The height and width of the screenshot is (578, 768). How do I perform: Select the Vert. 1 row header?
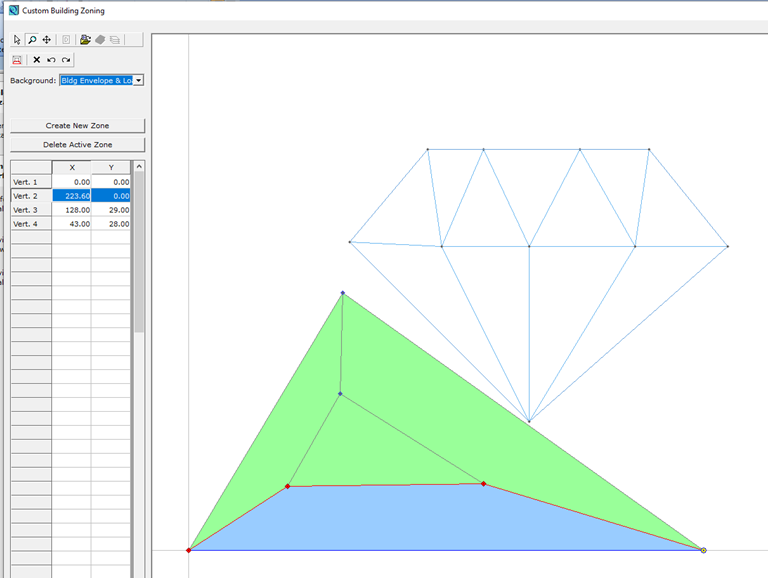click(x=31, y=182)
